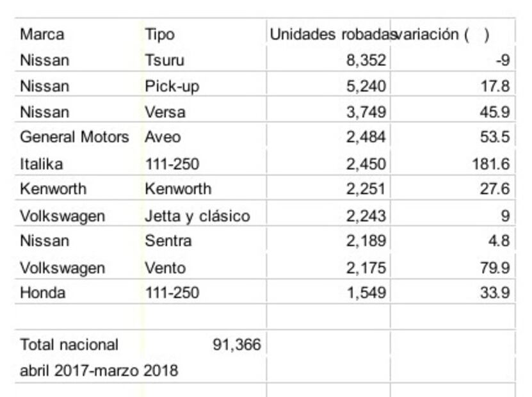The image size is (532, 397).
Task: Click the 'Total nacional' cell
Action: (69, 345)
